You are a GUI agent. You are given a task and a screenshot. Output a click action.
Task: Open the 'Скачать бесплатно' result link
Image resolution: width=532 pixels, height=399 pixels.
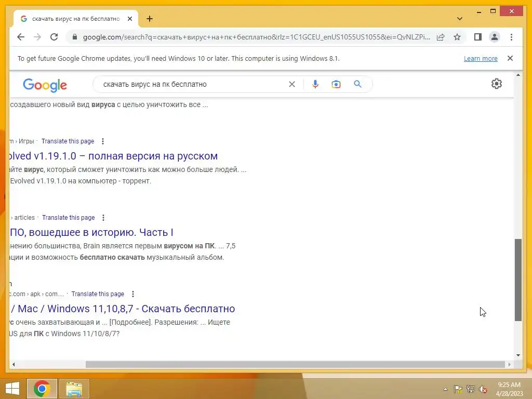(122, 309)
